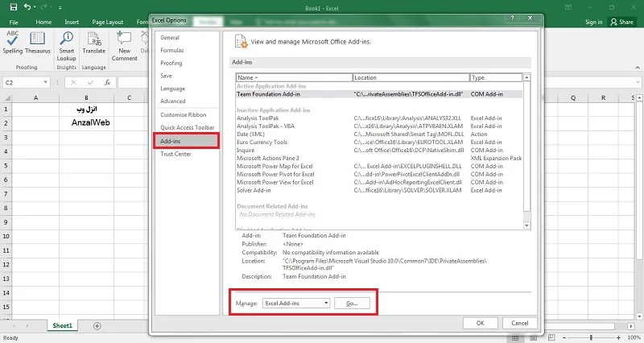Click the Share icon button
The width and height of the screenshot is (644, 343).
[621, 22]
